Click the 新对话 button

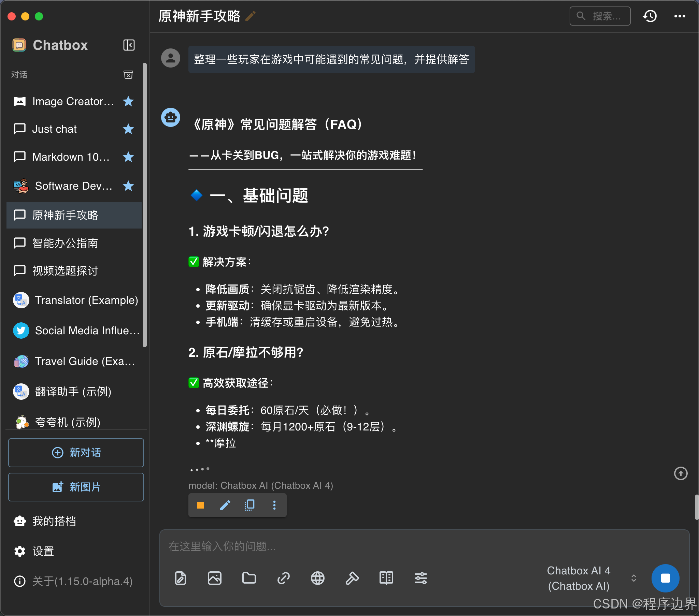click(76, 453)
